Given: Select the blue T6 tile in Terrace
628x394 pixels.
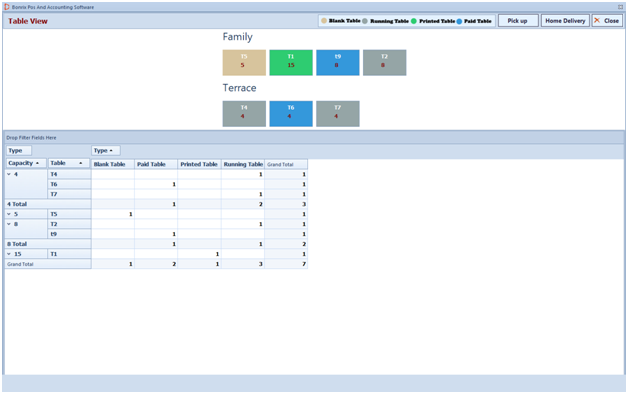Looking at the screenshot, I should pyautogui.click(x=291, y=114).
